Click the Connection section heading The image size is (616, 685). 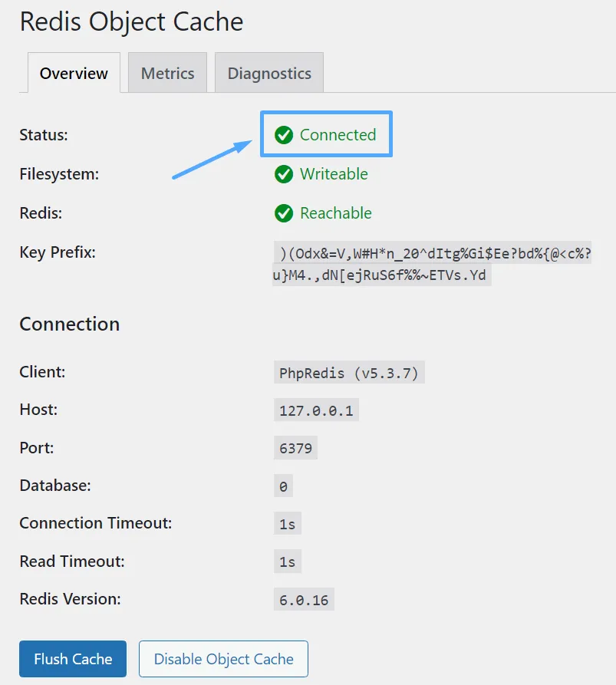[x=70, y=324]
